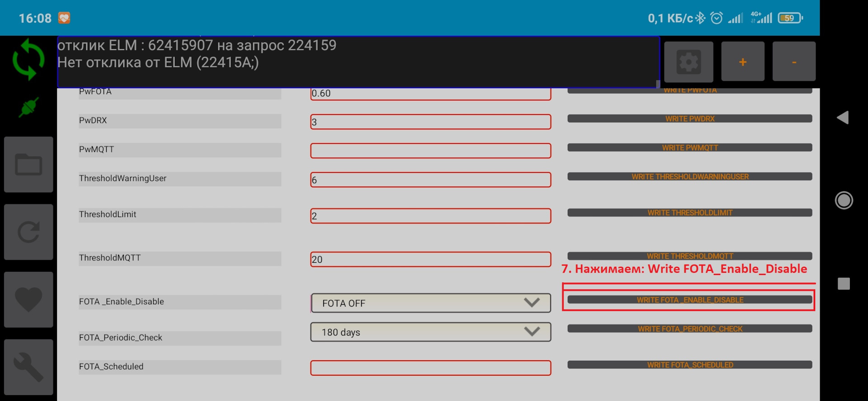Viewport: 868px width, 401px height.
Task: Open favorites with the heart icon
Action: click(28, 299)
